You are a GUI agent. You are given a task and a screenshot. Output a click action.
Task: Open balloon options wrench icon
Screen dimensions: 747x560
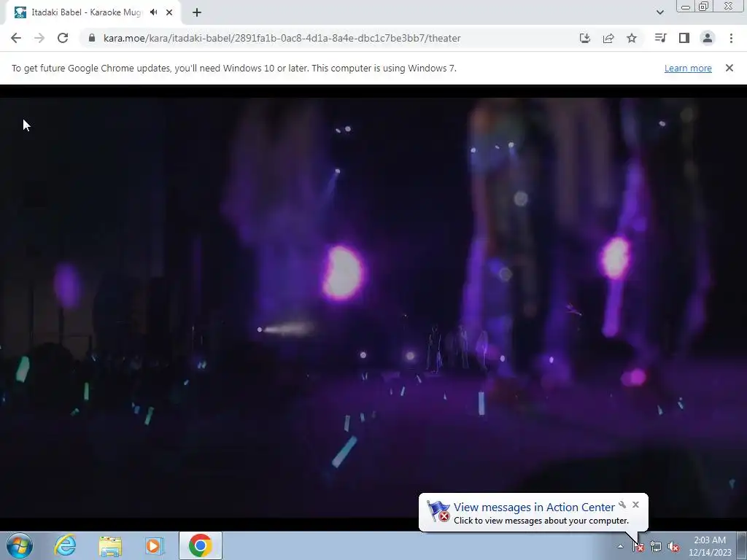point(622,505)
